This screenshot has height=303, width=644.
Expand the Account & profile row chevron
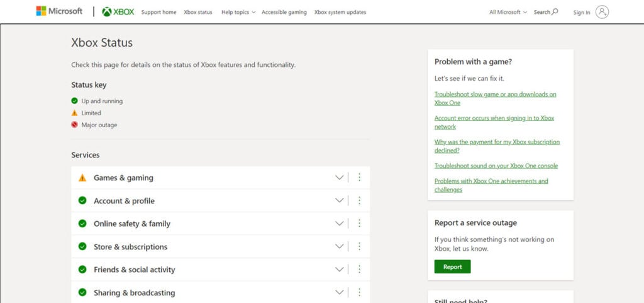tap(339, 200)
